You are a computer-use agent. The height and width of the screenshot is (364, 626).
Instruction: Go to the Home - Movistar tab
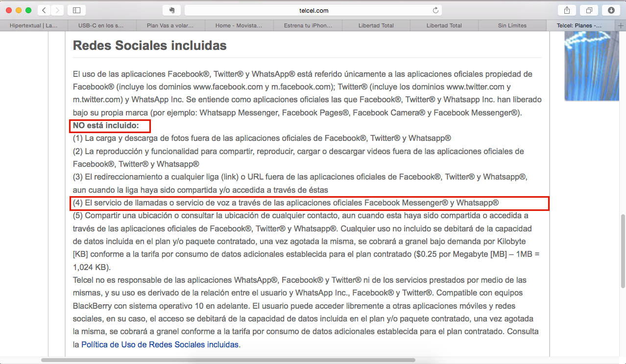(239, 25)
